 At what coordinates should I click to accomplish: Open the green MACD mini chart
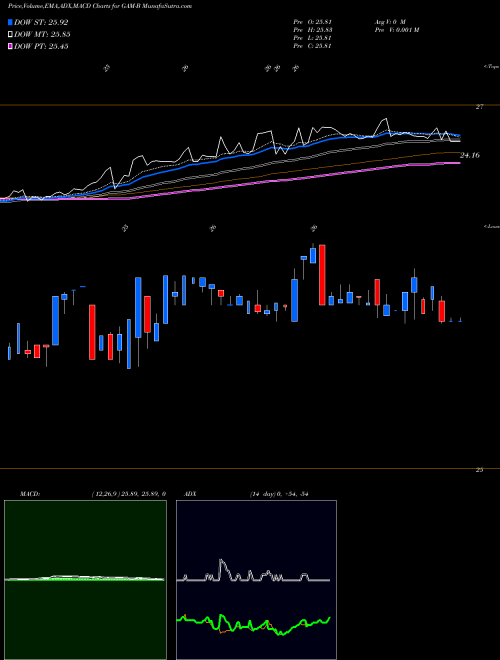pos(85,580)
